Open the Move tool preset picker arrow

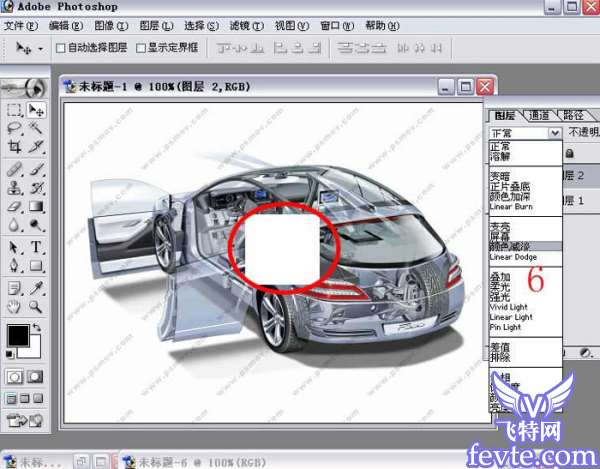coord(41,49)
